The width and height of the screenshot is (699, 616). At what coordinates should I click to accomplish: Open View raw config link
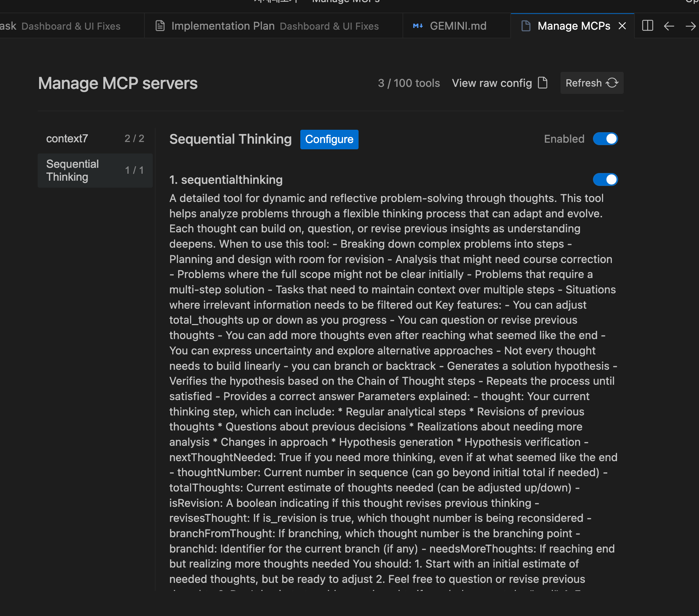492,83
